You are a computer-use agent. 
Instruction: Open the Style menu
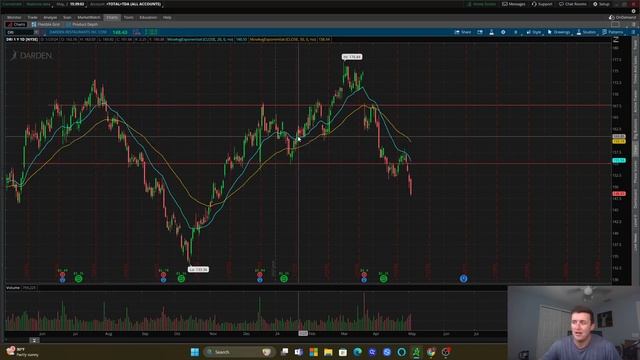pos(534,32)
